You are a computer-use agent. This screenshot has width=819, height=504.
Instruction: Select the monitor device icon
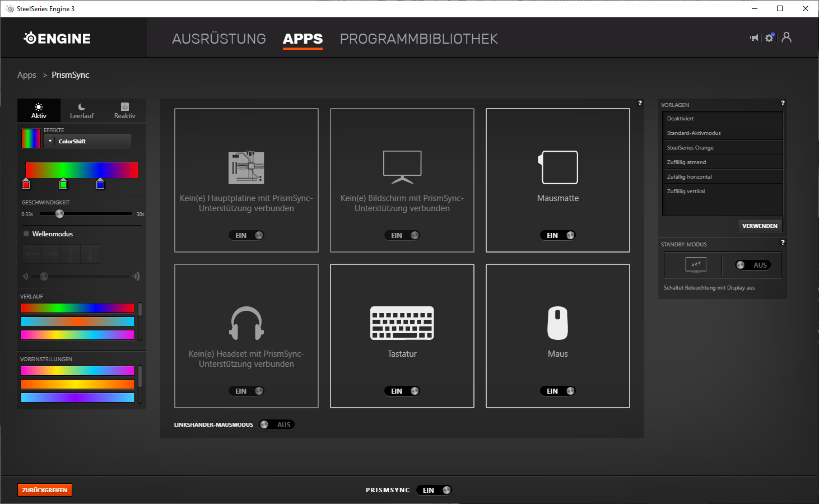click(402, 167)
